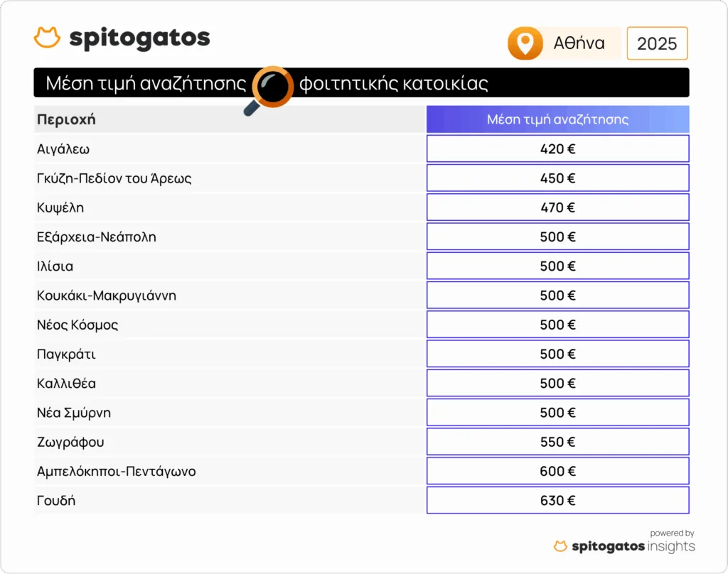
Task: Click the small cat icon in footer
Action: tap(561, 546)
